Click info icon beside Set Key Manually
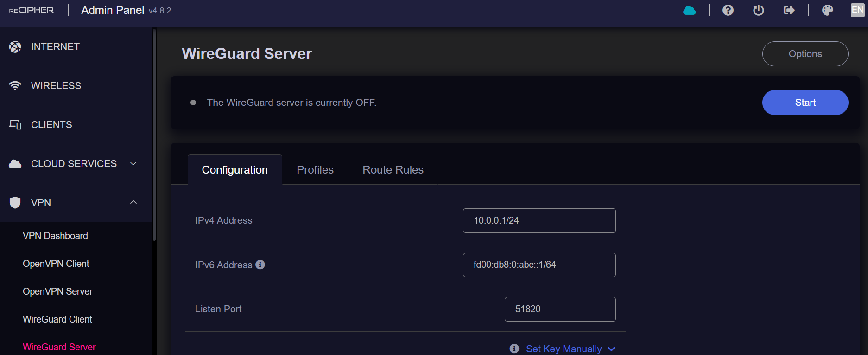 514,349
